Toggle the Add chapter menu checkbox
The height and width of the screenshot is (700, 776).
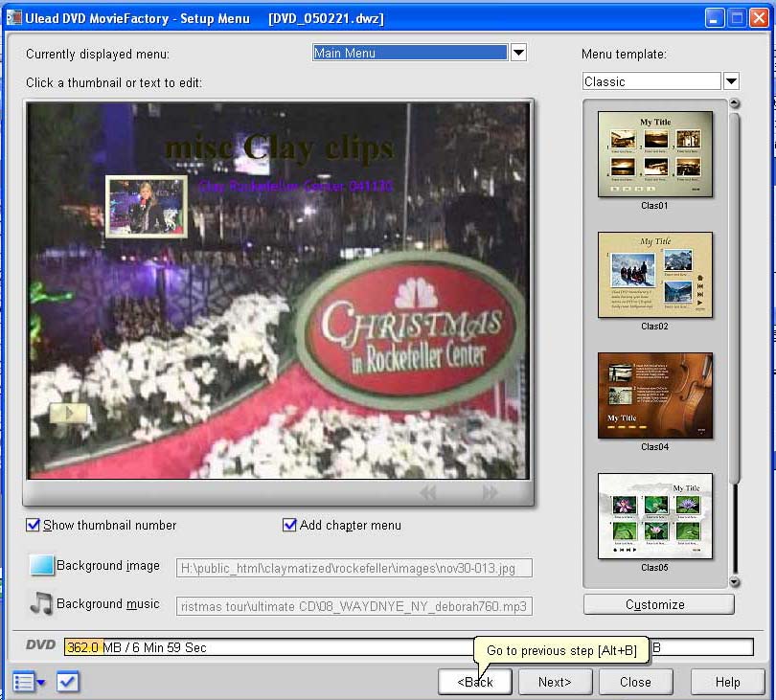289,525
